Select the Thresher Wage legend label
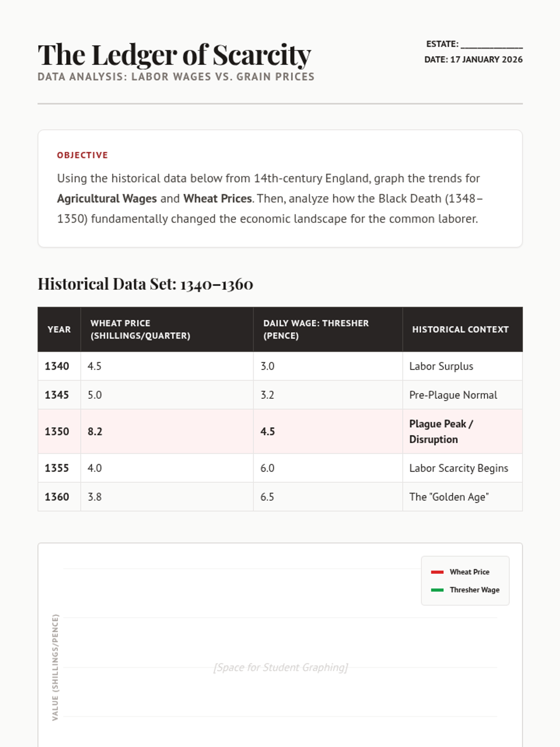 (x=474, y=590)
